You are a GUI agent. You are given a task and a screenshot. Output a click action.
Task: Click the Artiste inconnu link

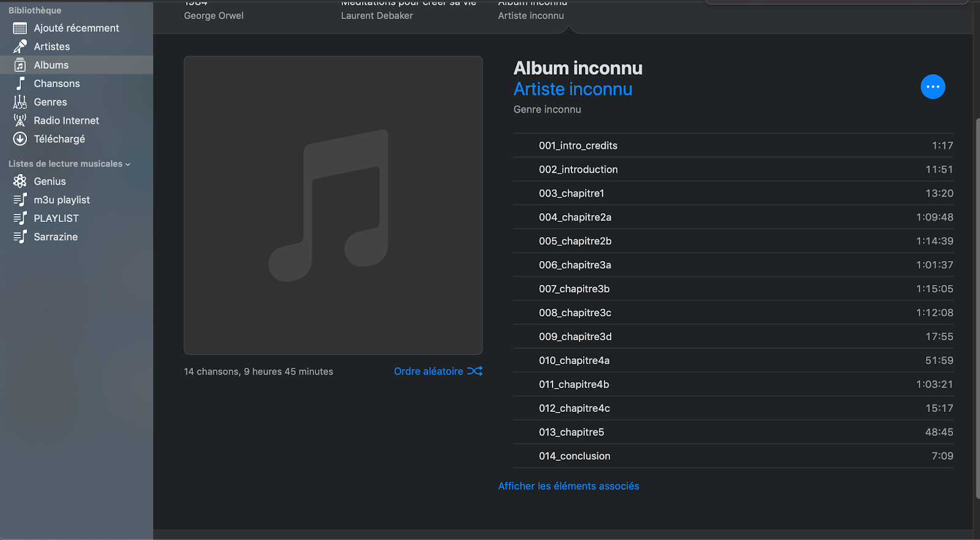point(573,89)
